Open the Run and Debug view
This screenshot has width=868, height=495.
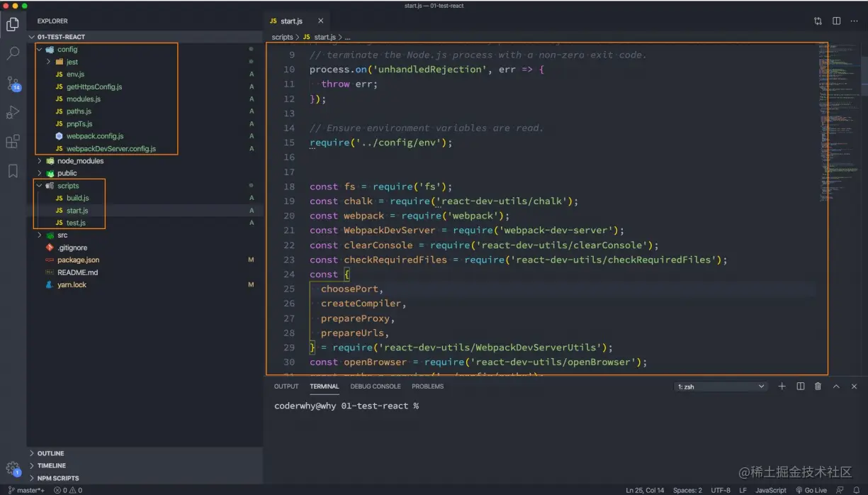13,112
